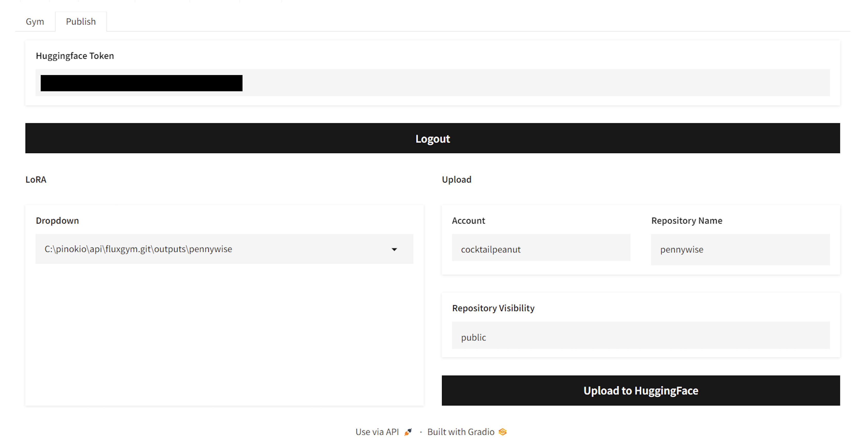
Task: Open the Built with Gradio link
Action: pyautogui.click(x=461, y=432)
